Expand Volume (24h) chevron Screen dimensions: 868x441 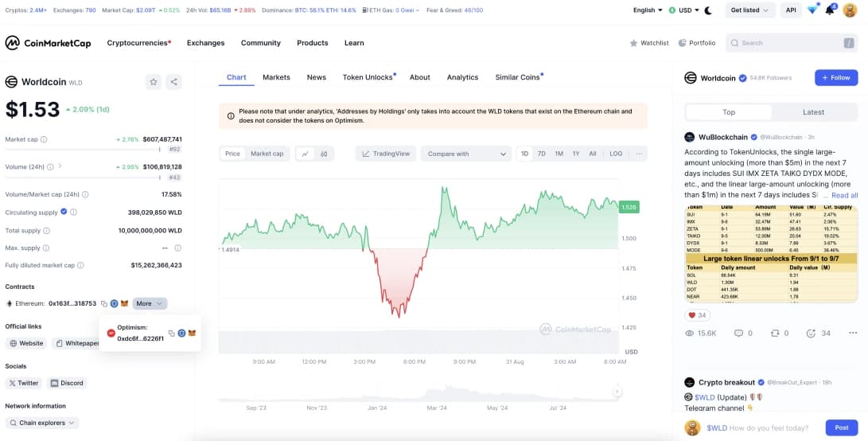pos(60,166)
